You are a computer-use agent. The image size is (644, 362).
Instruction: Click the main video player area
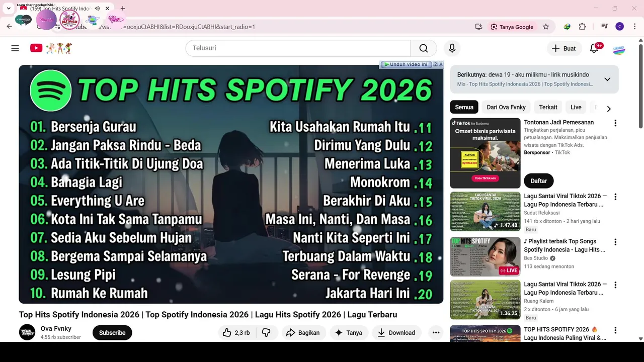tap(231, 185)
